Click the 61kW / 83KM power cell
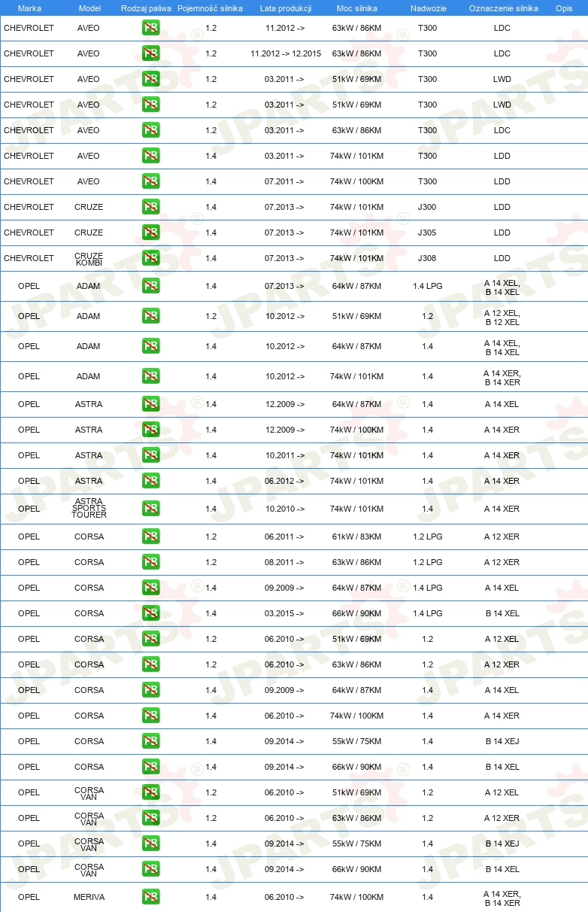This screenshot has width=588, height=912. [x=357, y=537]
